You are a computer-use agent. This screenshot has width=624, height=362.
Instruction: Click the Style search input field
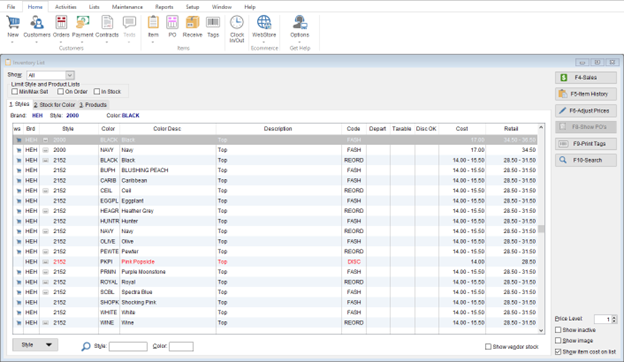[x=128, y=346]
